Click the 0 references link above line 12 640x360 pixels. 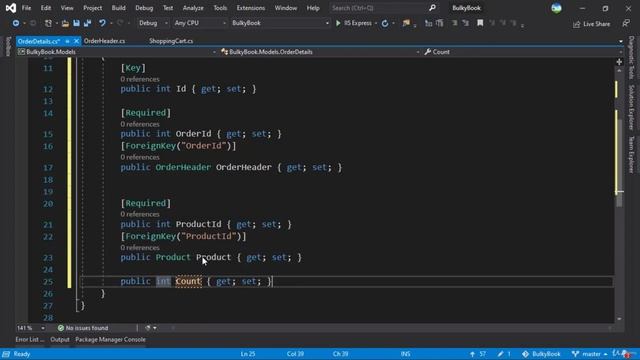pos(140,79)
